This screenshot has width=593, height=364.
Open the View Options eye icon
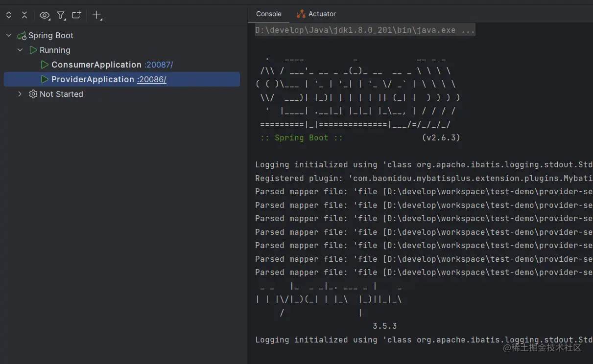45,15
